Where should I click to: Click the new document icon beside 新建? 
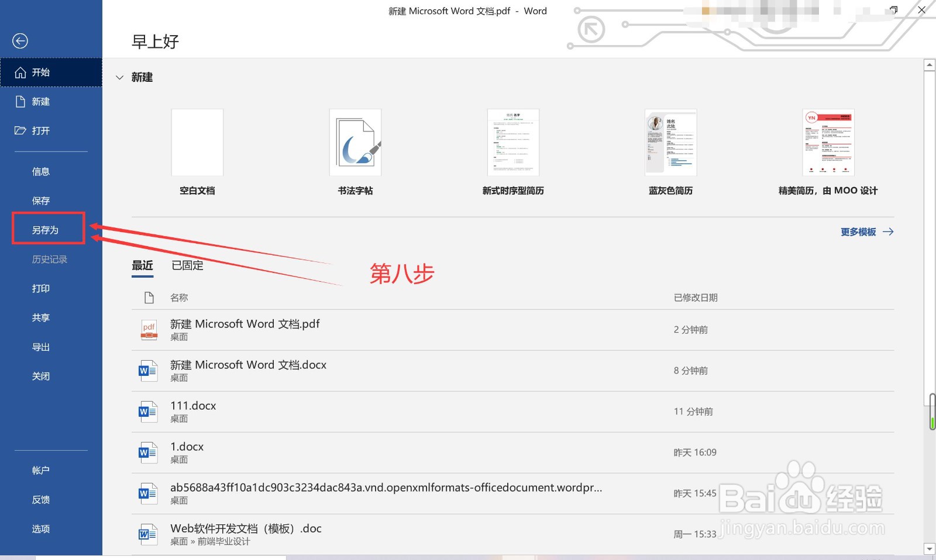20,102
